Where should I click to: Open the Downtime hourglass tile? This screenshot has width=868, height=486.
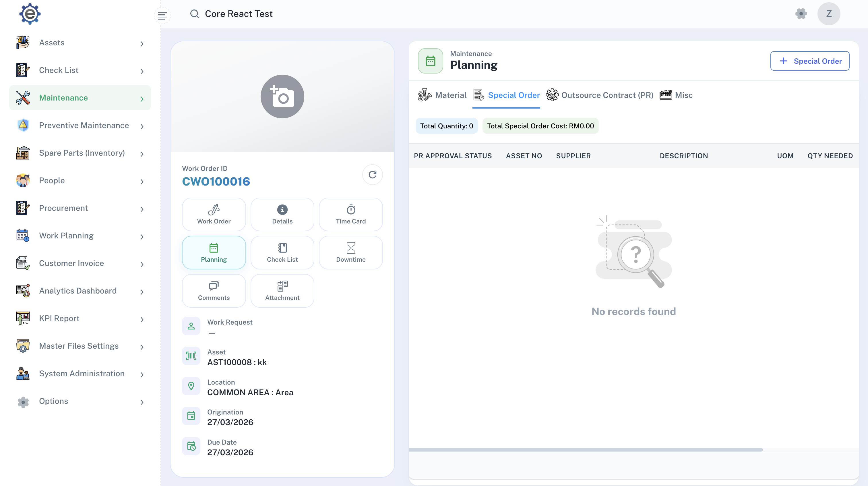tap(350, 252)
